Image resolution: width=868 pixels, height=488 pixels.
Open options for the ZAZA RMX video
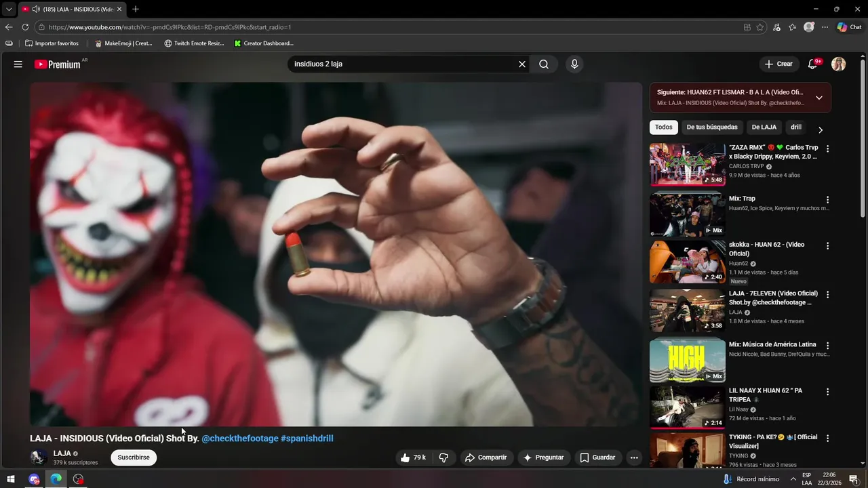pyautogui.click(x=827, y=148)
